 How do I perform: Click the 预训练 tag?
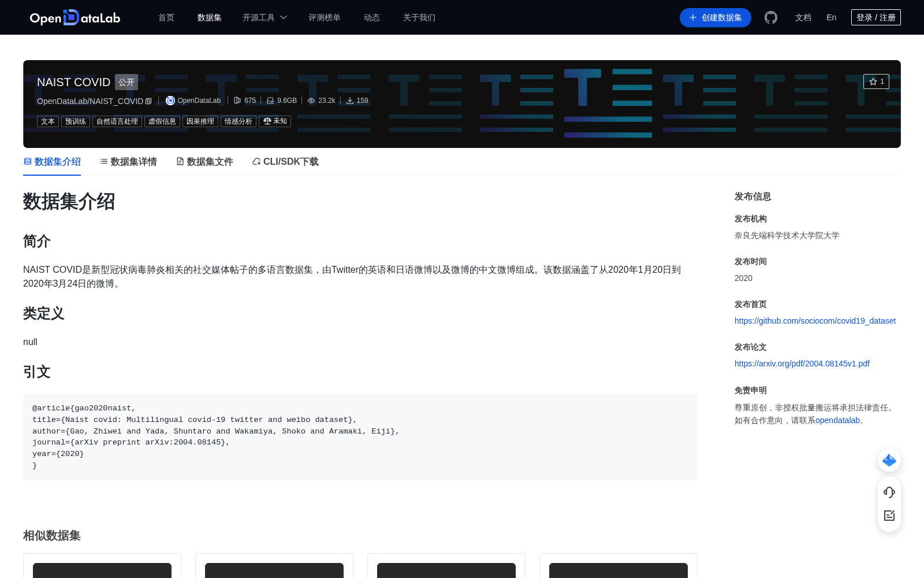[x=76, y=121]
